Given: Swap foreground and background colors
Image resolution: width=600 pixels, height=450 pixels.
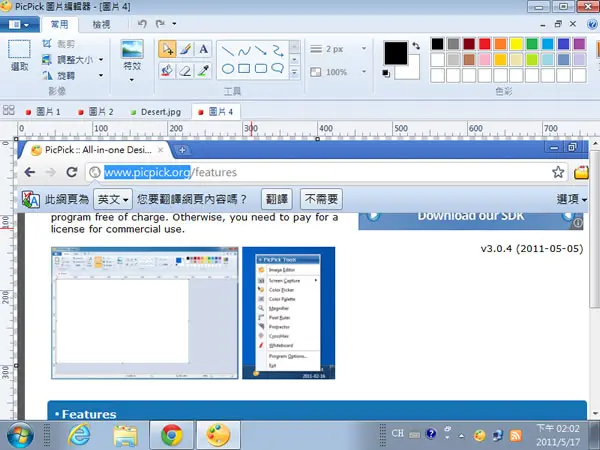Looking at the screenshot, I should (416, 46).
